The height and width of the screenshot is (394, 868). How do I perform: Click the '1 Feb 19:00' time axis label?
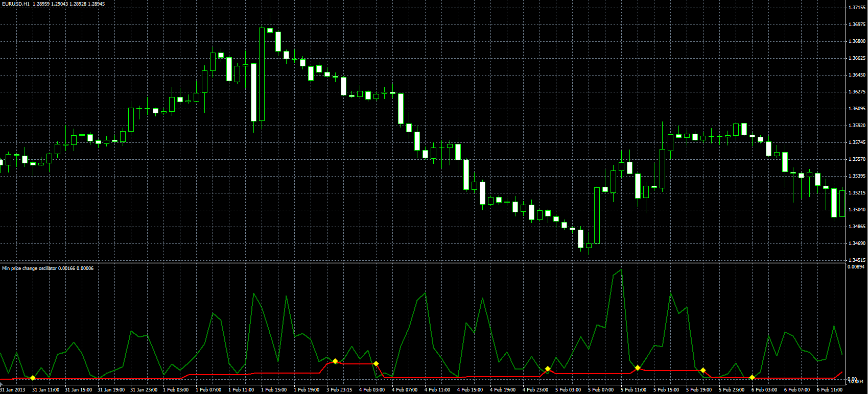coord(307,390)
